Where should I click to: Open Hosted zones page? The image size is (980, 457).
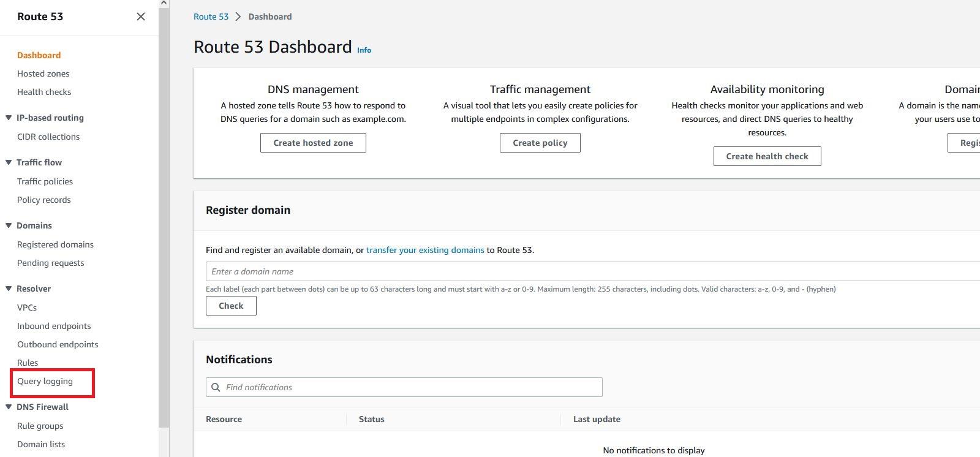pos(43,74)
